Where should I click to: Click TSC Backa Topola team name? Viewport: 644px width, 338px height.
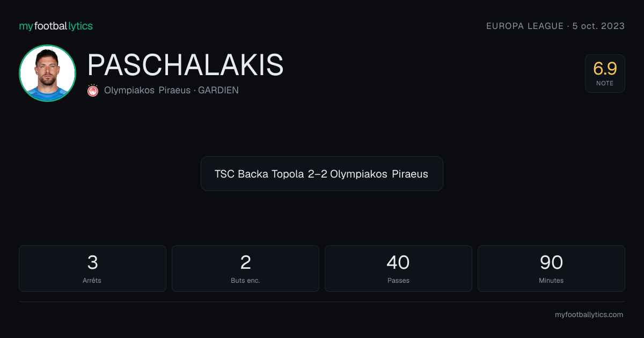coord(260,174)
